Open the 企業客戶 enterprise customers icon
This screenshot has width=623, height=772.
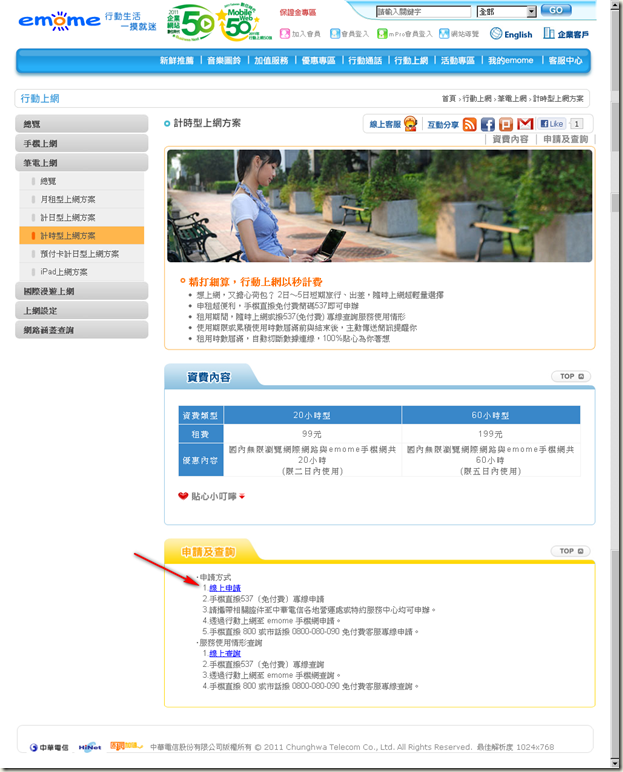566,33
